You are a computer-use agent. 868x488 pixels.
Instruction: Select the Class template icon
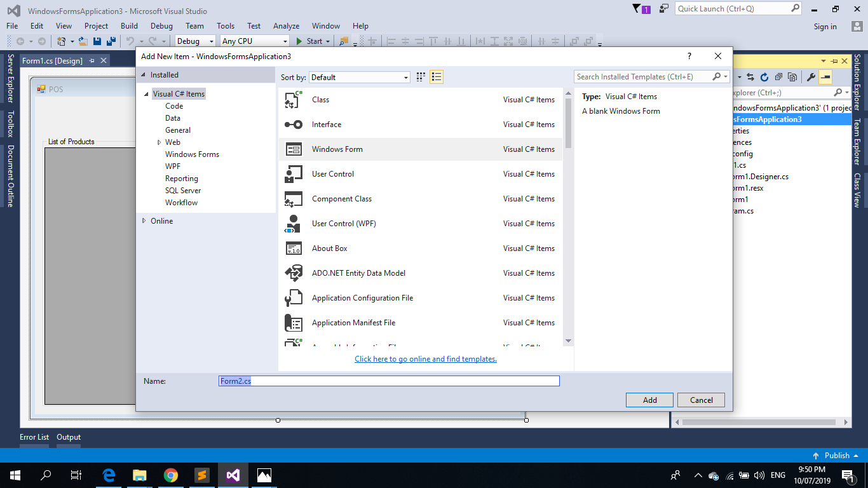point(294,100)
